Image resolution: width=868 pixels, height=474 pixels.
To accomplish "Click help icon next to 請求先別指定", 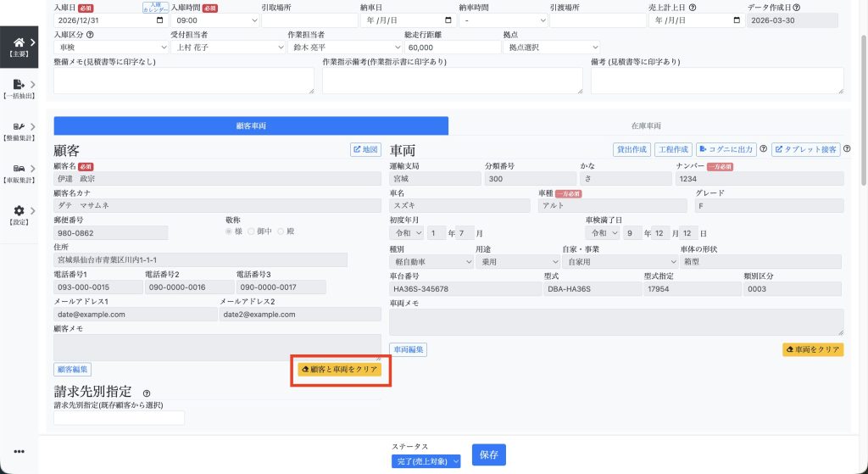I will click(147, 393).
